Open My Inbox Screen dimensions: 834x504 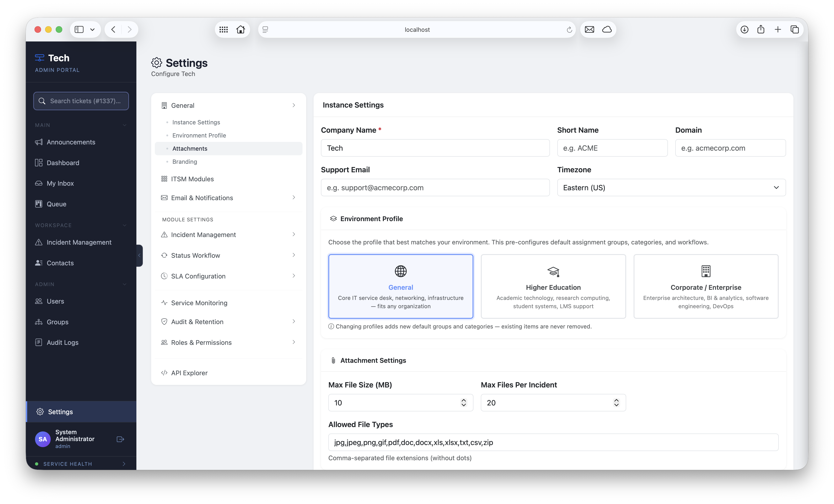(x=60, y=183)
